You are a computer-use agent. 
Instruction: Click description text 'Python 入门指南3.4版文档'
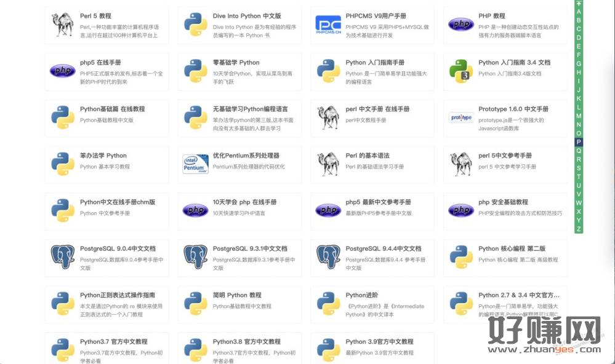point(510,74)
